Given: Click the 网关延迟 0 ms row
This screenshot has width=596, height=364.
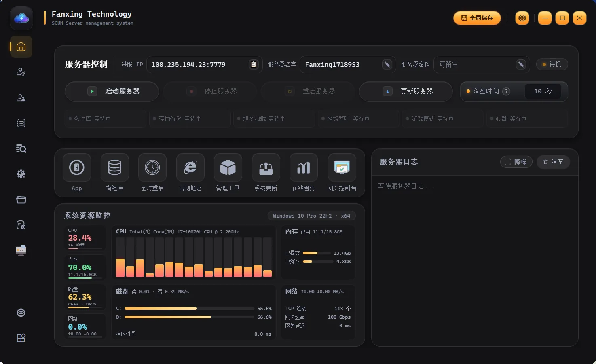Looking at the screenshot, I should [x=318, y=326].
